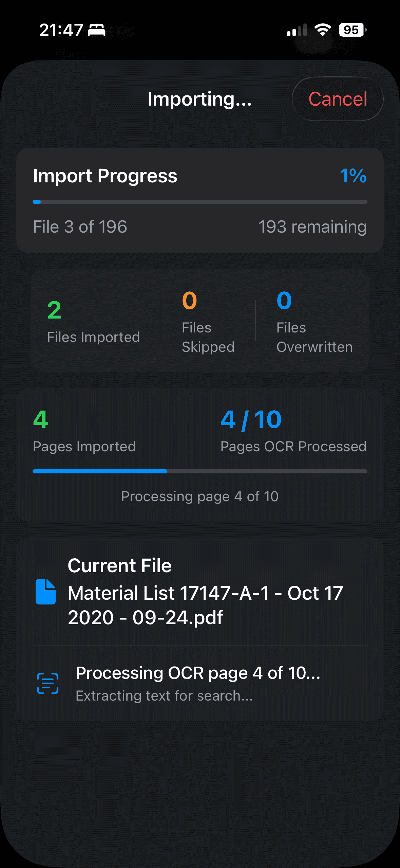This screenshot has height=868, width=400.
Task: Tap the Extracting text for search status line
Action: (164, 695)
